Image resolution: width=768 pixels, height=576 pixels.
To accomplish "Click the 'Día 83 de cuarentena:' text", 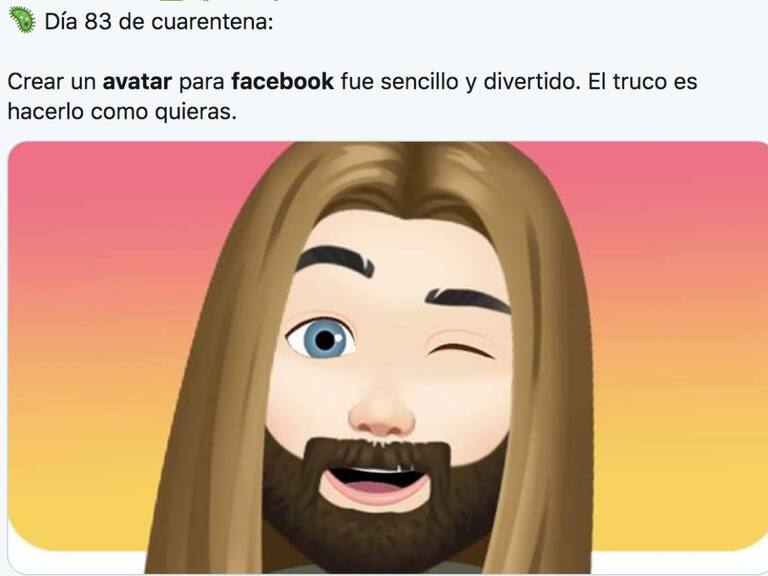I will (159, 22).
